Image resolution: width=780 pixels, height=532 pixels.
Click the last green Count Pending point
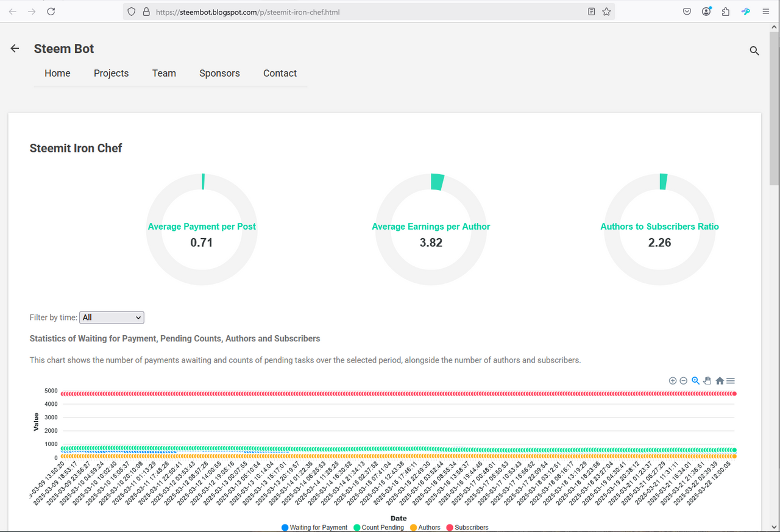point(734,450)
